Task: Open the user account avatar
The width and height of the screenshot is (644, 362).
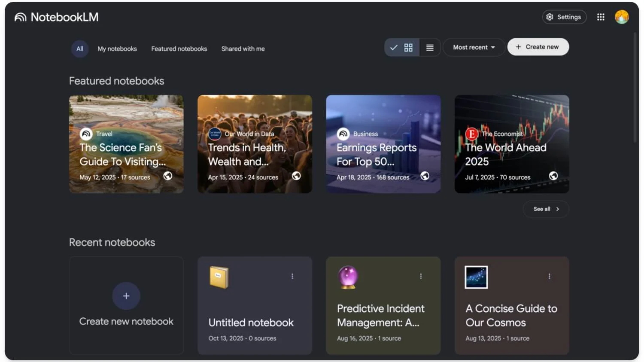Action: coord(621,17)
